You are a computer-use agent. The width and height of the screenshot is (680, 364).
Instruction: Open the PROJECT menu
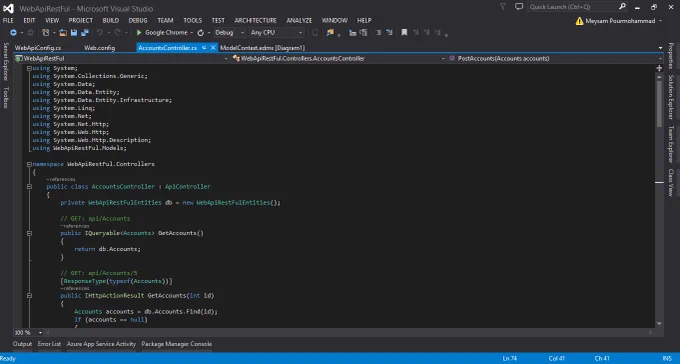point(81,20)
